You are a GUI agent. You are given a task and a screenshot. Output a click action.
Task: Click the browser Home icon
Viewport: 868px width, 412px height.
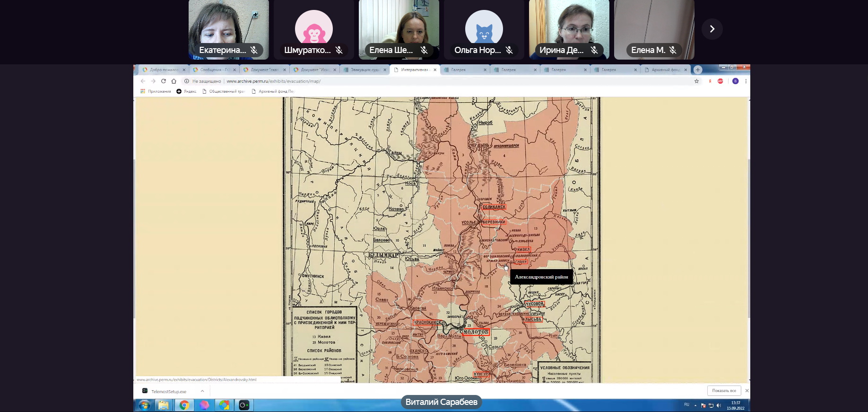click(x=174, y=81)
